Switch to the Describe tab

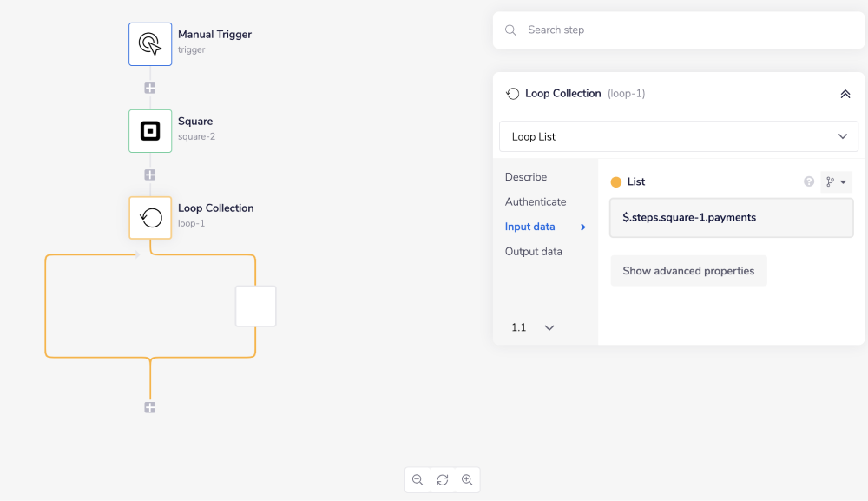pyautogui.click(x=526, y=177)
